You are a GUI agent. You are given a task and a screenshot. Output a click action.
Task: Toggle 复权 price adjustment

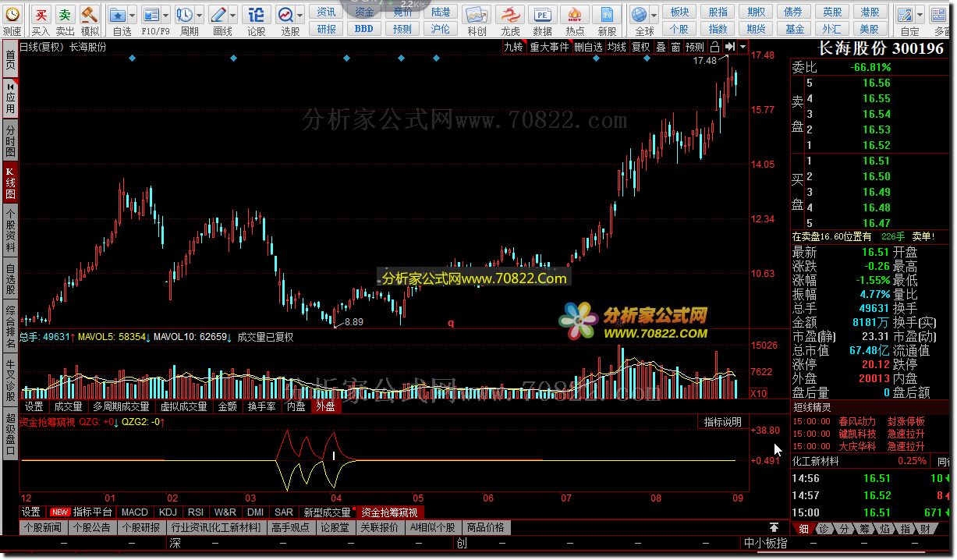click(641, 47)
